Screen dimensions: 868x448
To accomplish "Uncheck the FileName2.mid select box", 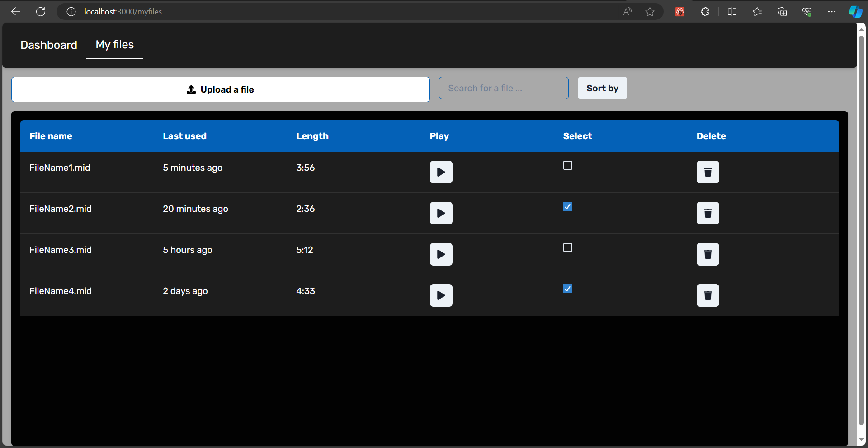I will (x=568, y=206).
